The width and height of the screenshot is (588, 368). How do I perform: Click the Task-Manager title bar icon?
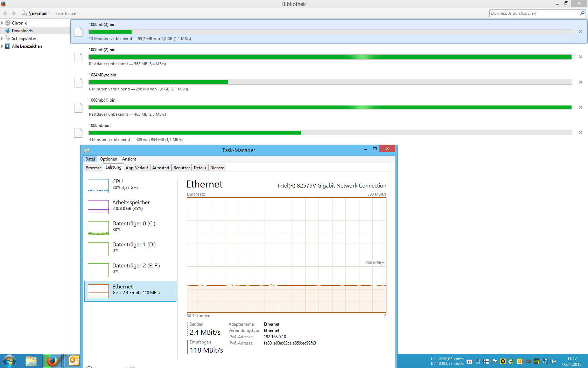coord(86,150)
